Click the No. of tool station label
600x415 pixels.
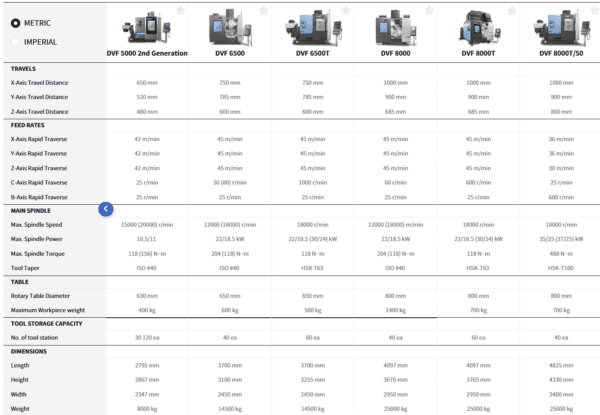34,337
